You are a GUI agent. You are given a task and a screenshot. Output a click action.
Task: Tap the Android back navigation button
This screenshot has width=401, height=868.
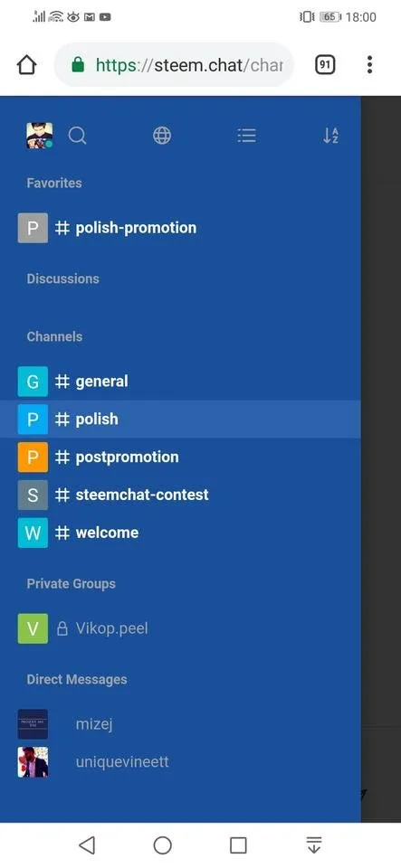tap(87, 845)
